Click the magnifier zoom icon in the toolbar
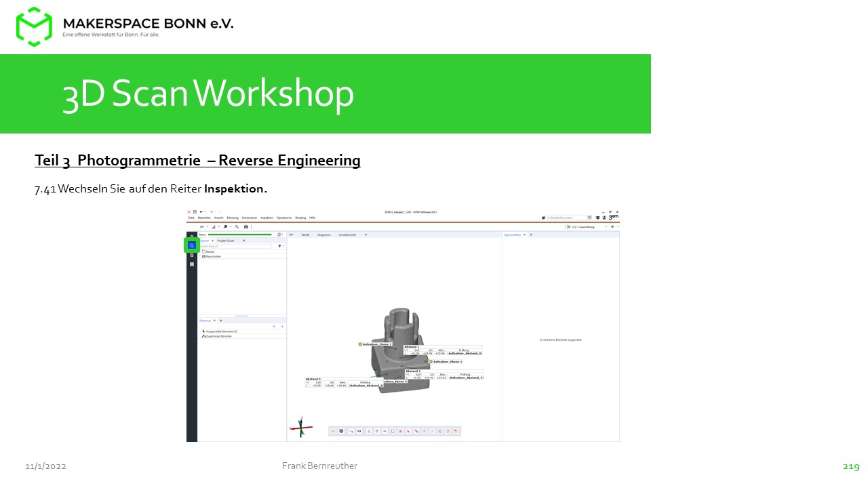 click(x=237, y=227)
